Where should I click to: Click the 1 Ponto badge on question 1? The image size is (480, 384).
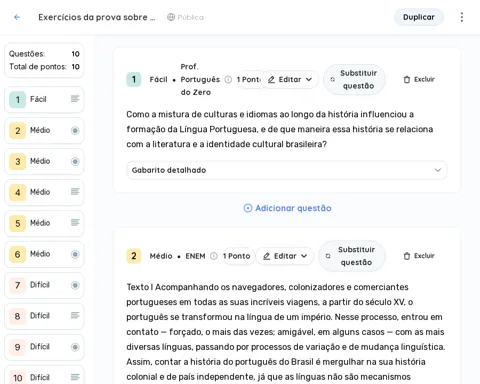pos(248,79)
